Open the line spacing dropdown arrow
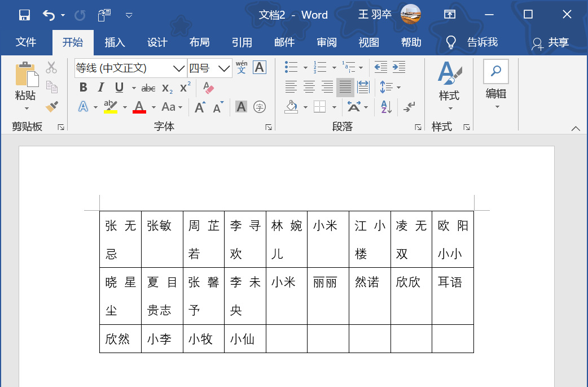Screen dimensions: 588x387 pyautogui.click(x=398, y=86)
